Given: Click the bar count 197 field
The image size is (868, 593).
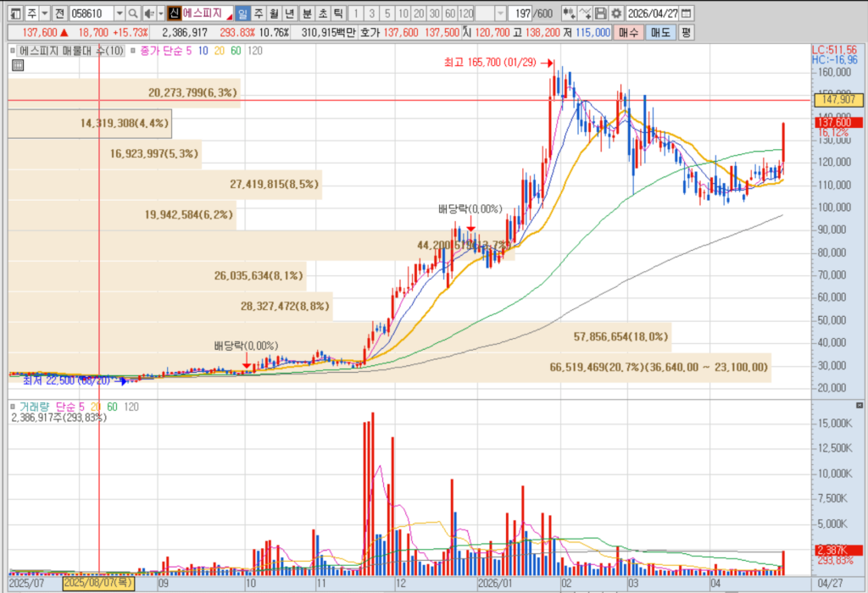Looking at the screenshot, I should 520,14.
